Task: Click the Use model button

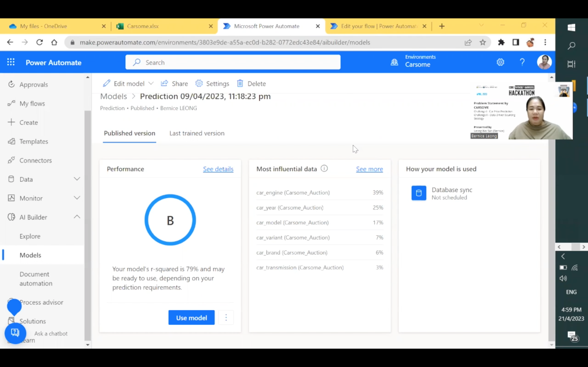Action: [x=192, y=317]
